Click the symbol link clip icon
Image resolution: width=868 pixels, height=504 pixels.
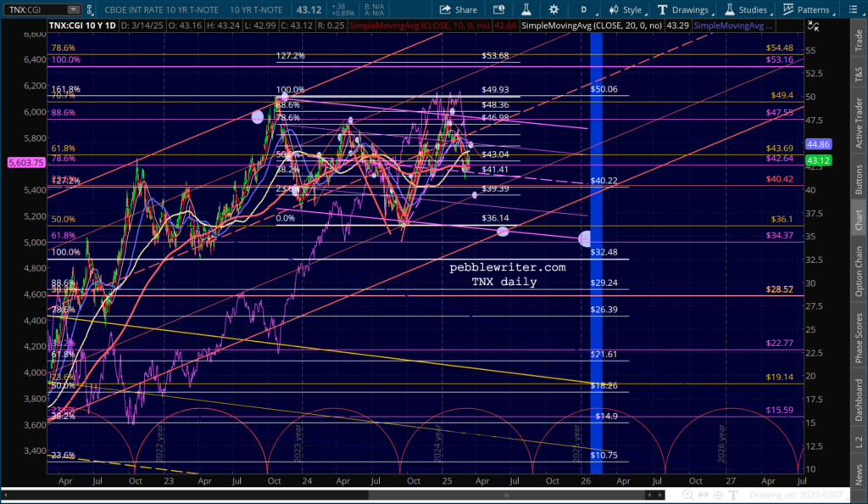coord(90,9)
